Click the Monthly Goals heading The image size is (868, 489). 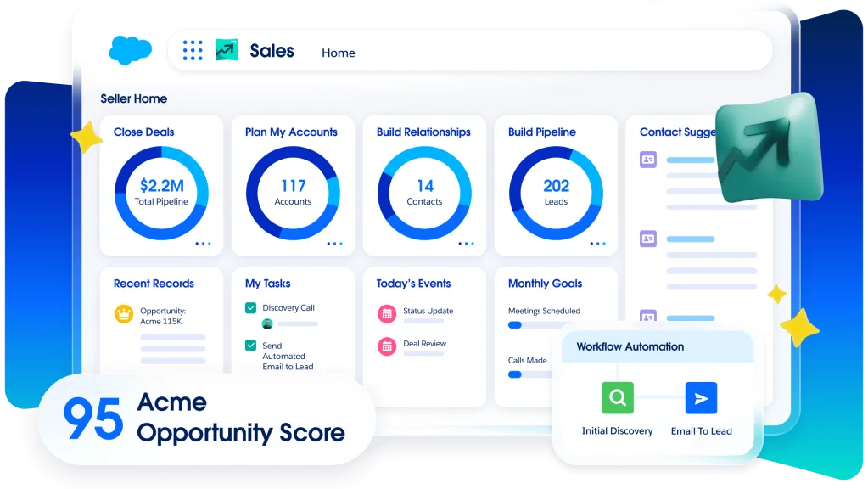coord(546,284)
